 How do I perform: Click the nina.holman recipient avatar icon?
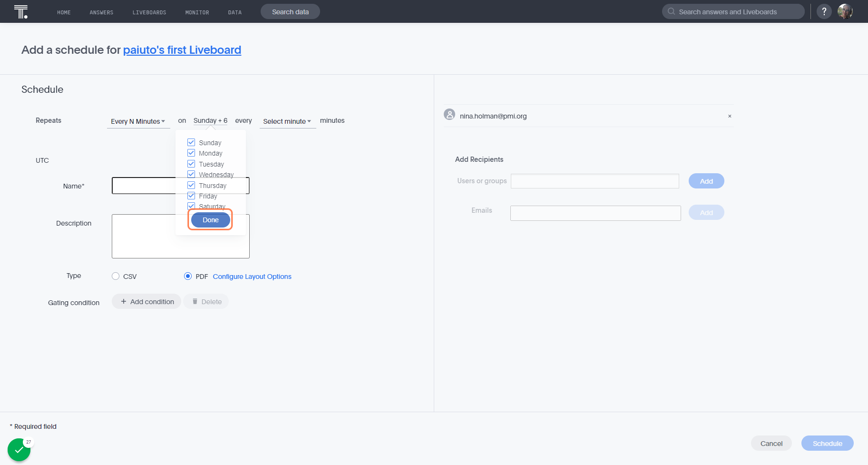pyautogui.click(x=449, y=115)
